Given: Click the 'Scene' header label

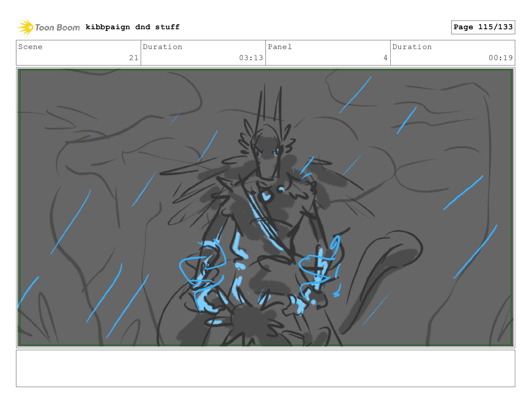Looking at the screenshot, I should point(31,47).
